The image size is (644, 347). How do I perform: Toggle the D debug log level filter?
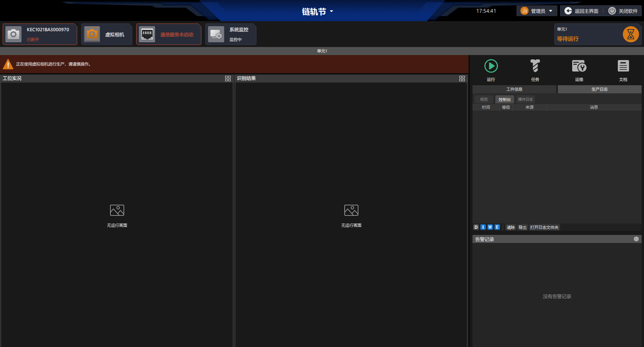click(x=476, y=227)
